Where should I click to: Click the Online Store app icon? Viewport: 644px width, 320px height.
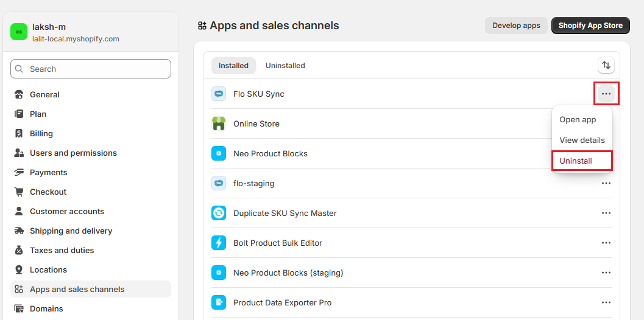219,123
